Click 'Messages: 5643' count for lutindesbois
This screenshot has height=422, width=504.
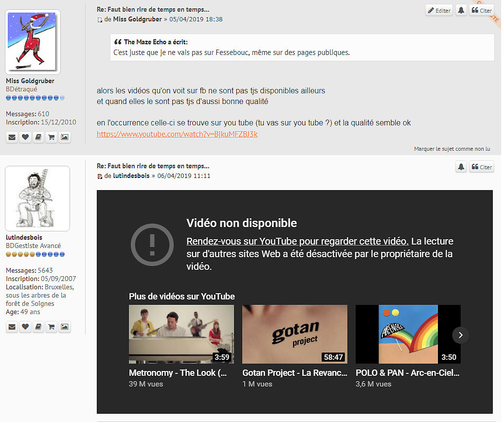click(x=29, y=270)
